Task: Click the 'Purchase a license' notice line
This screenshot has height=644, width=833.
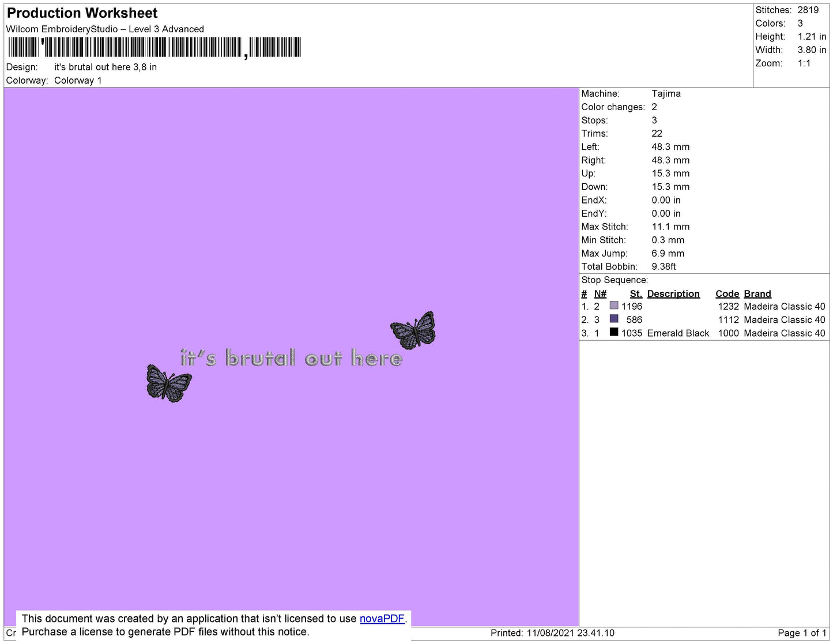Action: point(165,632)
